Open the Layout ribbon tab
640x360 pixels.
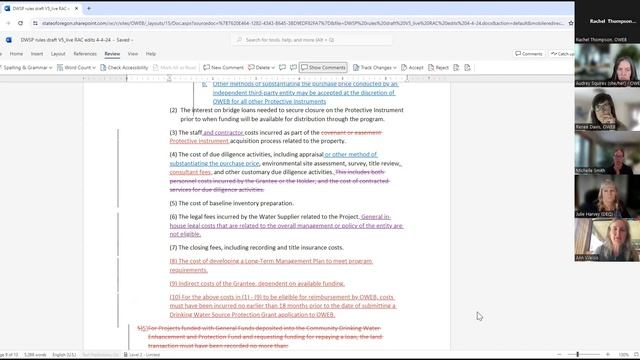click(58, 54)
